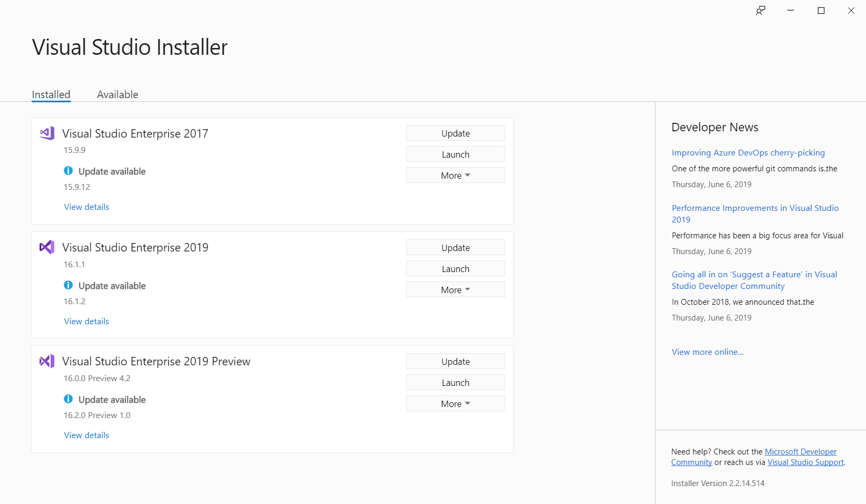Click Update available text under 2019 Preview

[112, 400]
